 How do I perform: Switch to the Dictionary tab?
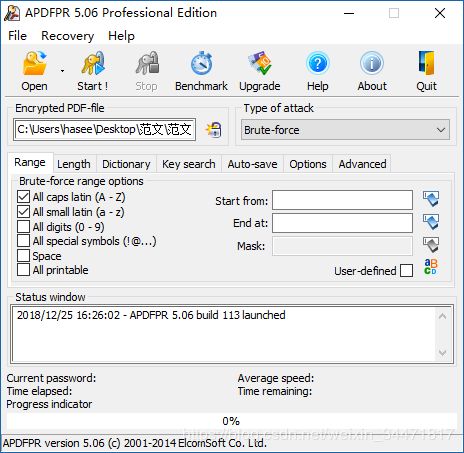[x=126, y=164]
